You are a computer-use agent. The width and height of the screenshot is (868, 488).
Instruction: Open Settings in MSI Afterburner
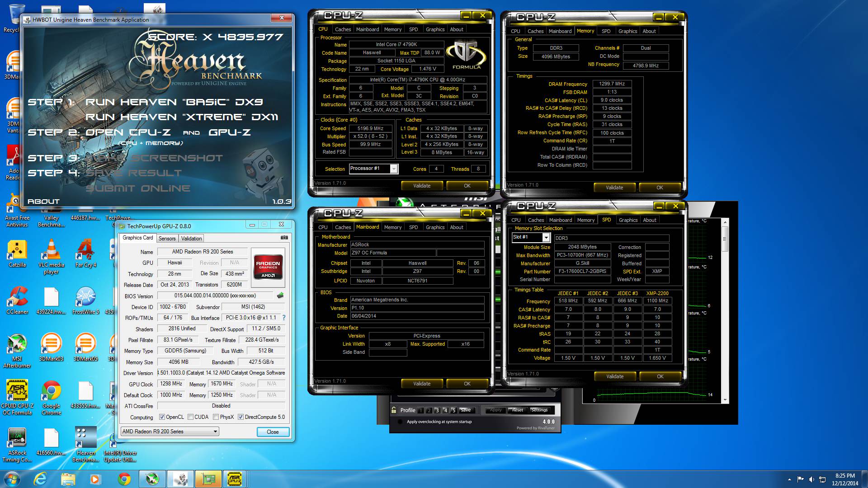tap(539, 410)
